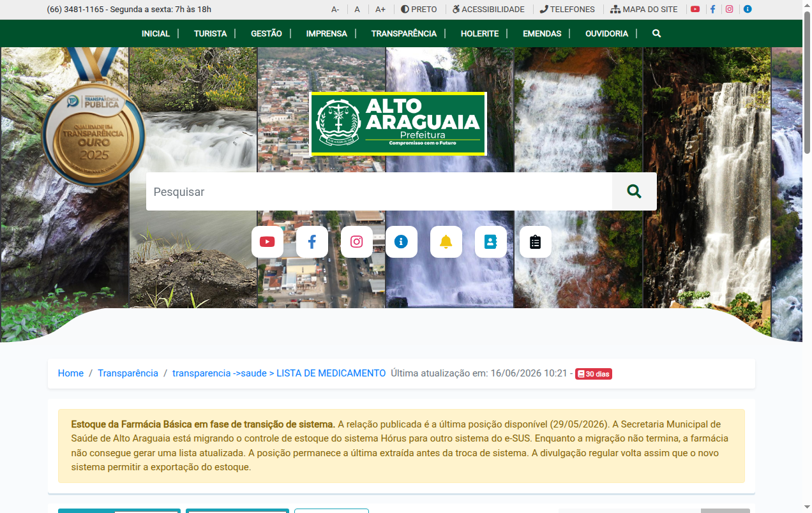Open MAPA DO SITE link
This screenshot has height=513, width=812.
[644, 10]
